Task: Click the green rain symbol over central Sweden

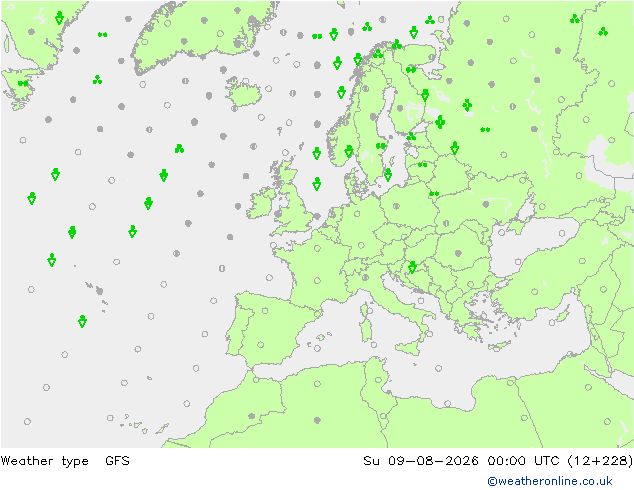Action: (380, 146)
